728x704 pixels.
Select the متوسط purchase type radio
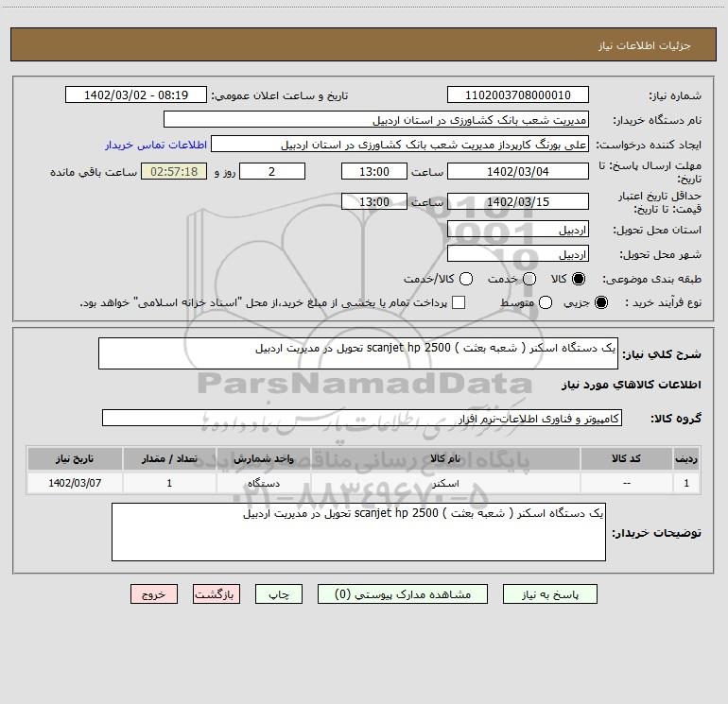pos(546,302)
